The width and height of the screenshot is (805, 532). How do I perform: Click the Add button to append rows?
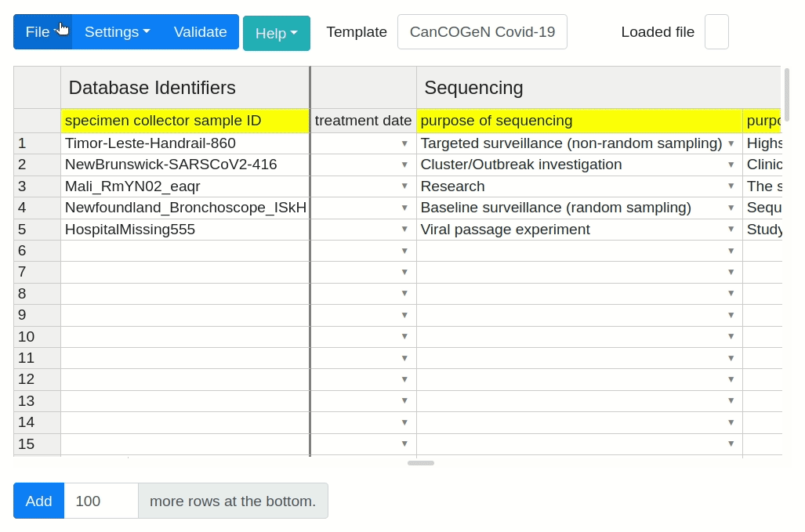click(x=38, y=501)
